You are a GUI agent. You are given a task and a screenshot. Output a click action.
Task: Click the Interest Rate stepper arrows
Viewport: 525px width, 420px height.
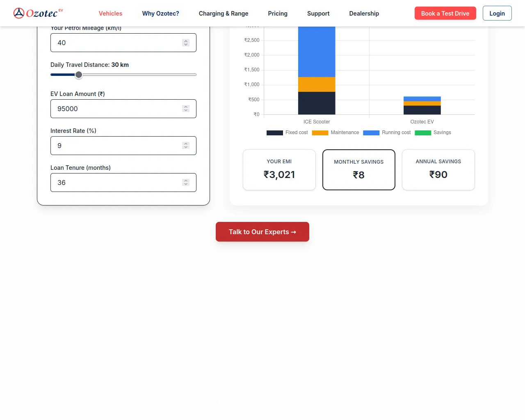coord(186,146)
